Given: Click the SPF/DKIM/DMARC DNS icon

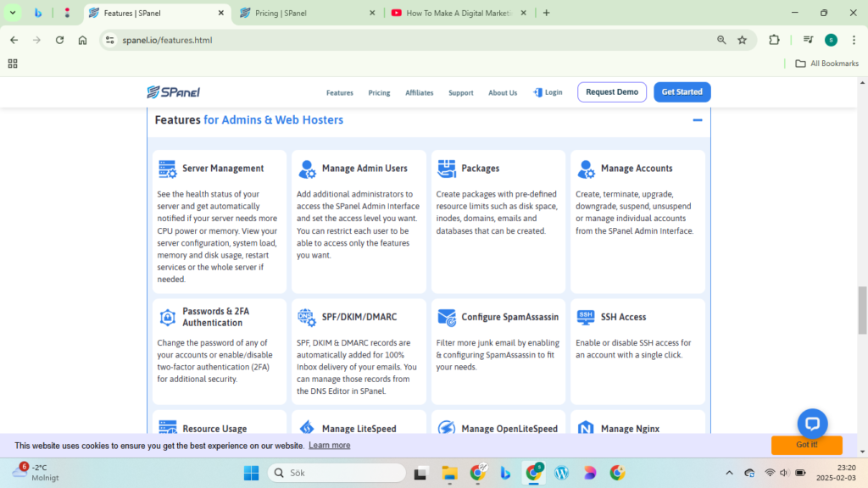Looking at the screenshot, I should coord(307,318).
